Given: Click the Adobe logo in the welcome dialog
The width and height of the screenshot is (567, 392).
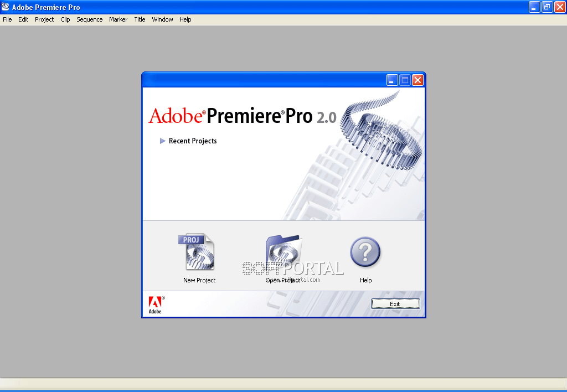Looking at the screenshot, I should [156, 305].
